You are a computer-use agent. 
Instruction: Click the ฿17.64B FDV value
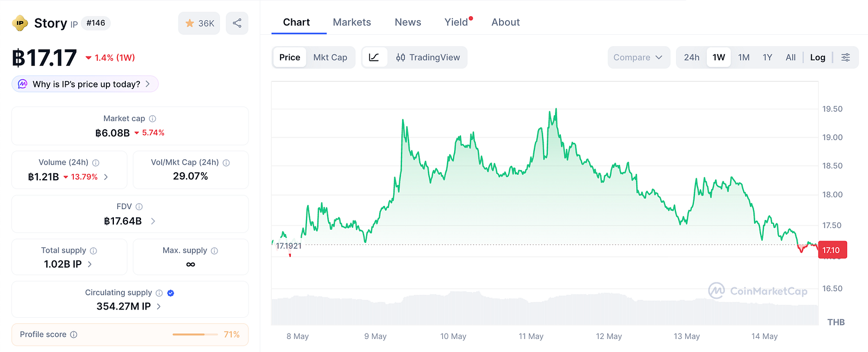(123, 221)
